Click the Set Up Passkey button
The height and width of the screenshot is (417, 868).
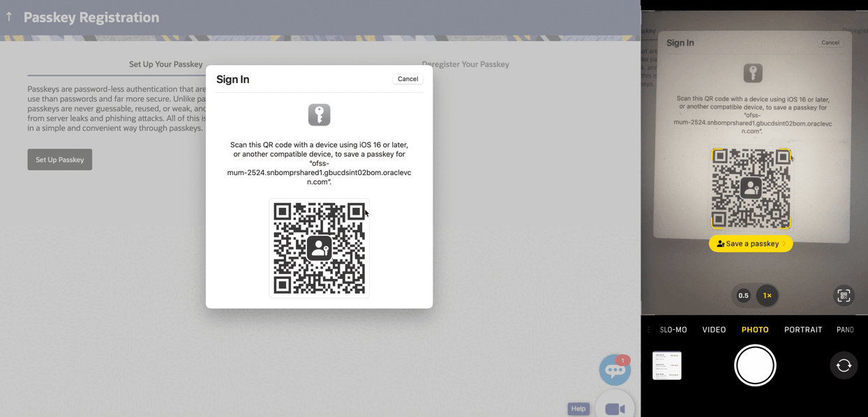tap(60, 160)
